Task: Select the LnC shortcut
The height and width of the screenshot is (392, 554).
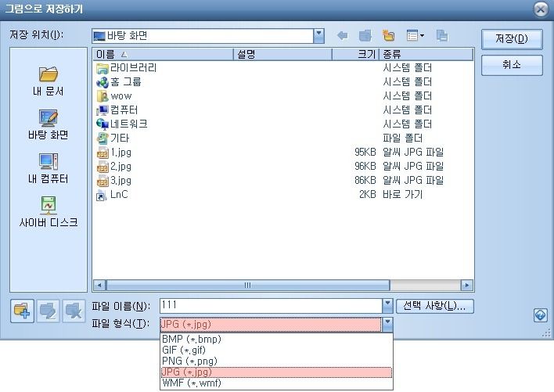Action: click(x=112, y=195)
